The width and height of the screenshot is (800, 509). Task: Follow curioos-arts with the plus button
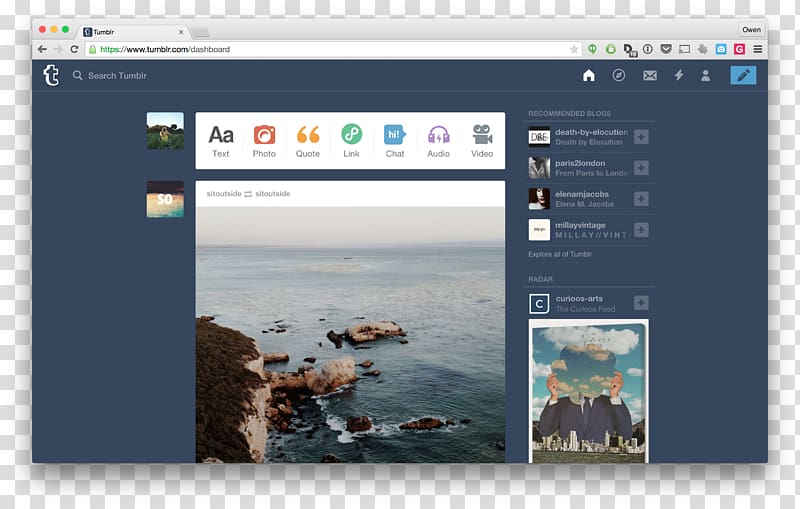coord(641,303)
